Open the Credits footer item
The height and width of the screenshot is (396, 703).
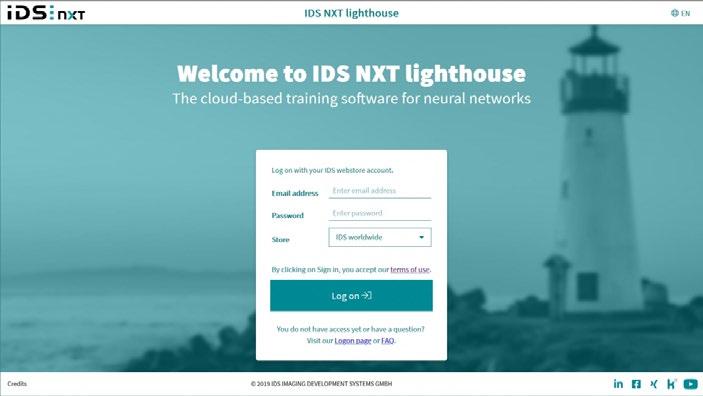click(17, 384)
